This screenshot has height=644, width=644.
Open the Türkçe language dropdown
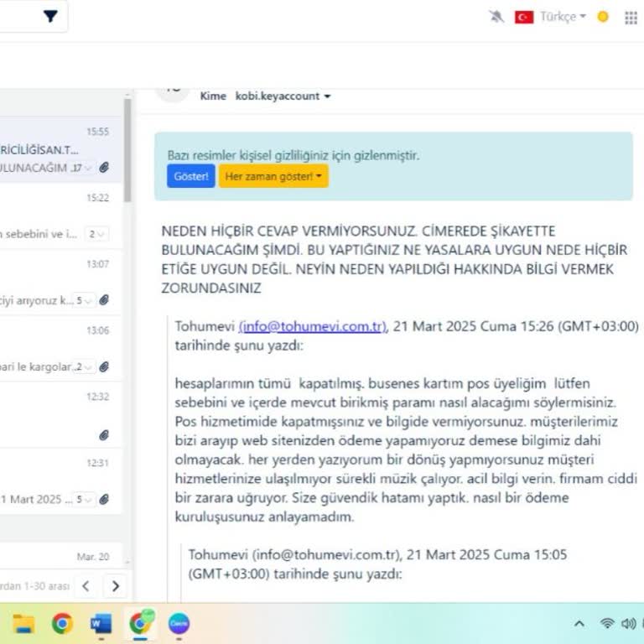(563, 17)
